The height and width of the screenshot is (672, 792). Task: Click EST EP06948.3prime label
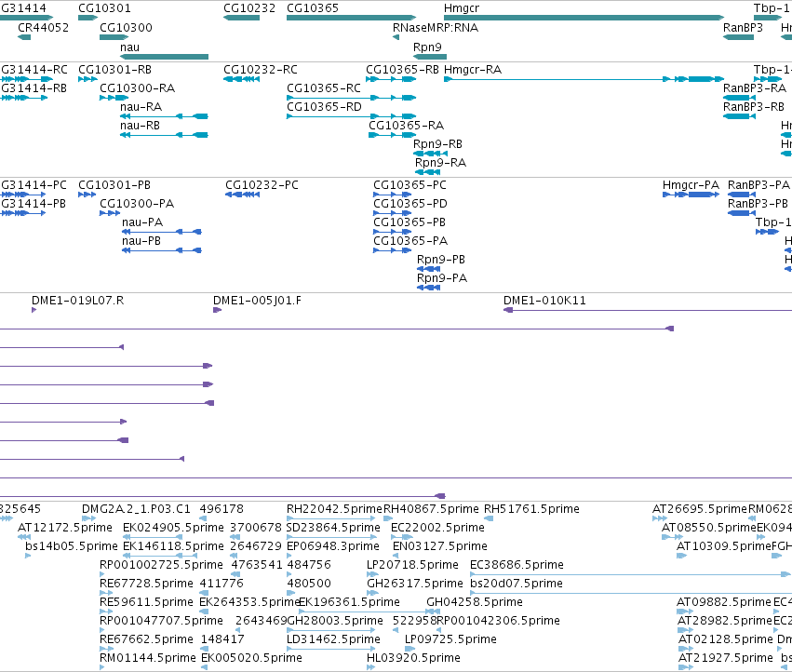click(x=333, y=546)
